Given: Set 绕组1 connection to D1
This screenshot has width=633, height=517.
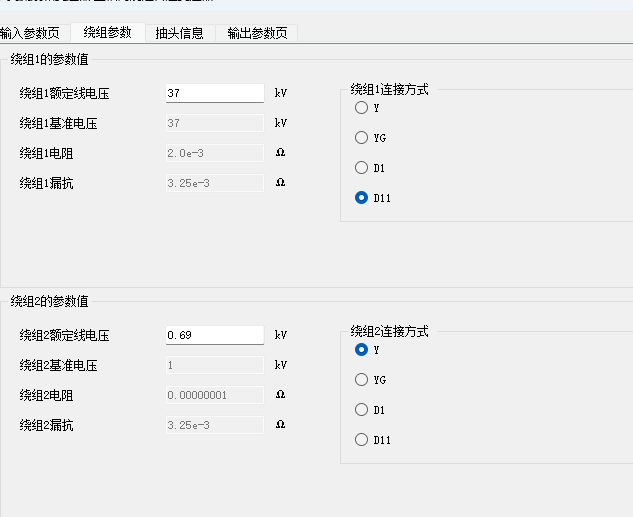Looking at the screenshot, I should pos(362,168).
